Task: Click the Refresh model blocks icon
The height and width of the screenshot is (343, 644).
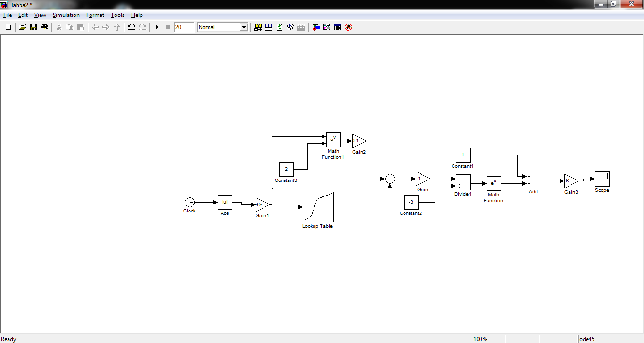Action: coord(280,27)
